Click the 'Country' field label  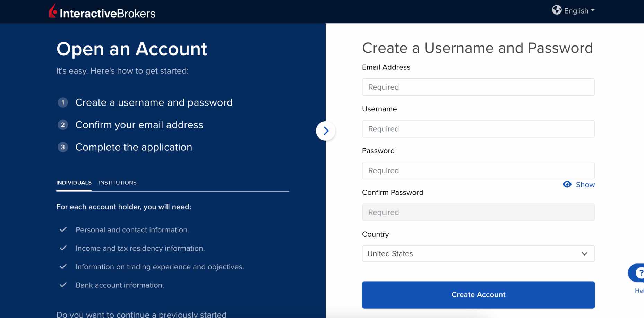[x=375, y=234]
